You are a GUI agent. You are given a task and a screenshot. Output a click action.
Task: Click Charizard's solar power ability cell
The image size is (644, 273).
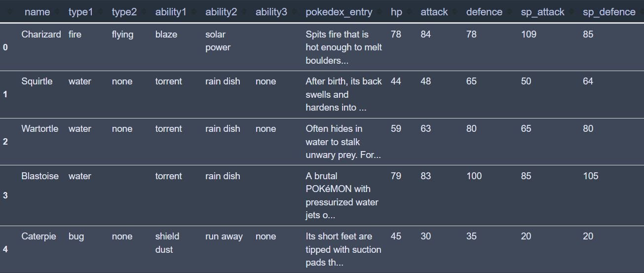[218, 41]
